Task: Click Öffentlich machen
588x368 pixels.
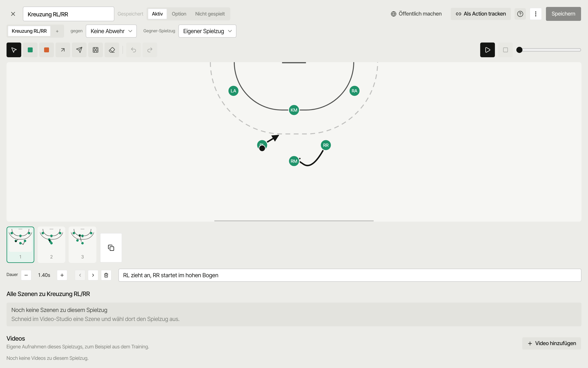Action: (416, 14)
